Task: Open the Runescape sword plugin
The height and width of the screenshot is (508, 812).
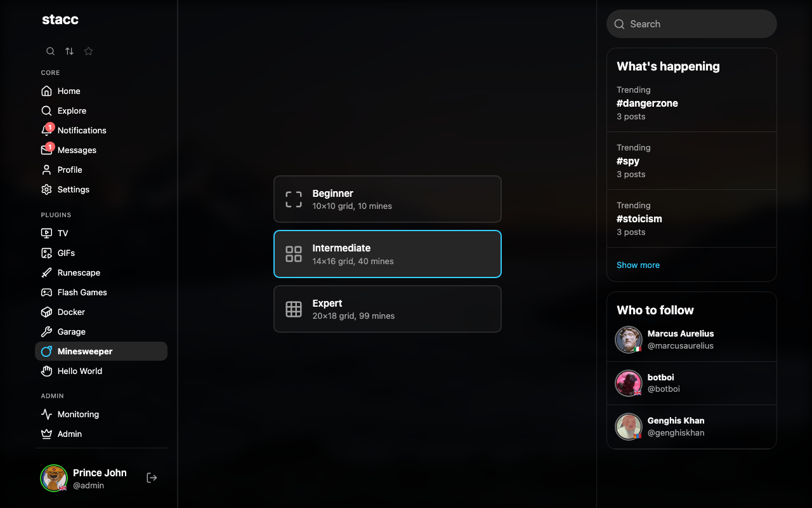Action: [79, 272]
